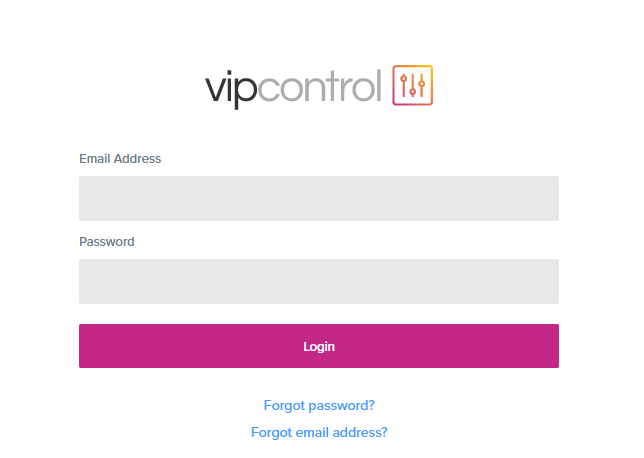Click the word 'Email' in the field label
The width and height of the screenshot is (644, 458).
(x=95, y=159)
